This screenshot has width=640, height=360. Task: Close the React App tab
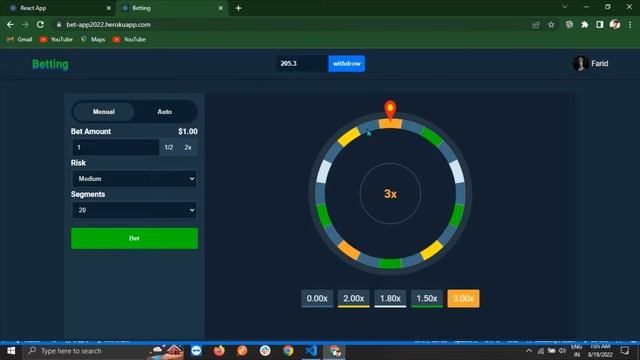109,8
